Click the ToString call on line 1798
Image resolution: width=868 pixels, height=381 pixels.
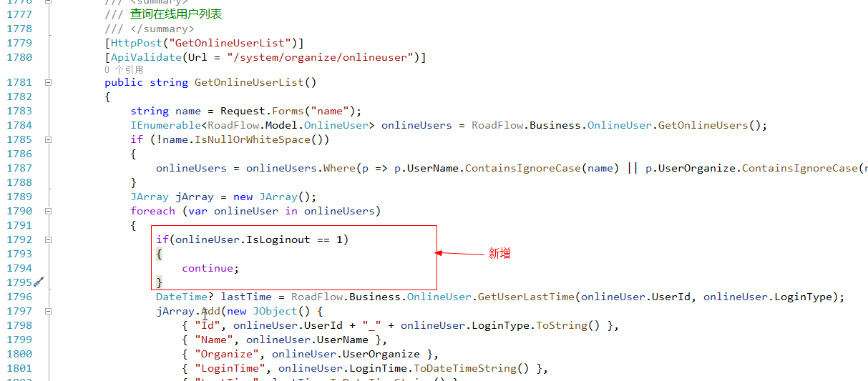point(562,325)
